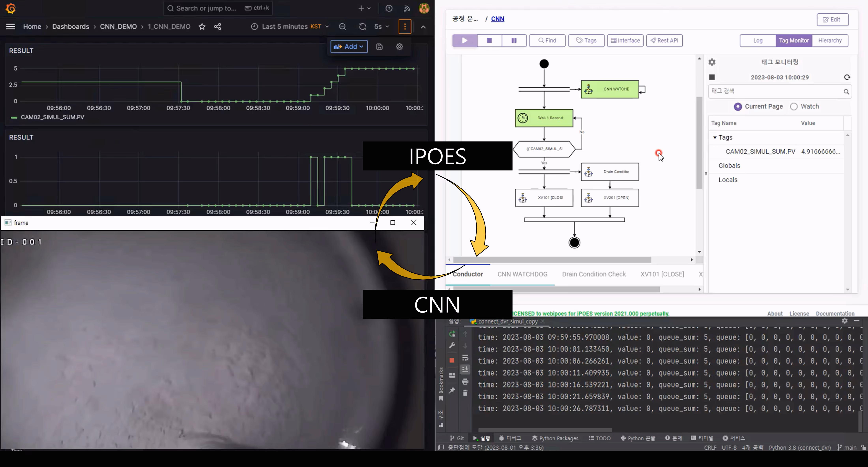Click the Find button in iPOES

[x=547, y=40]
